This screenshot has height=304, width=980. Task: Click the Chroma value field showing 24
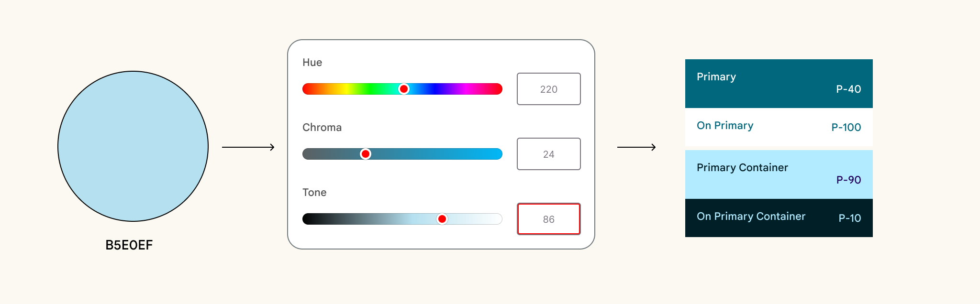[548, 154]
